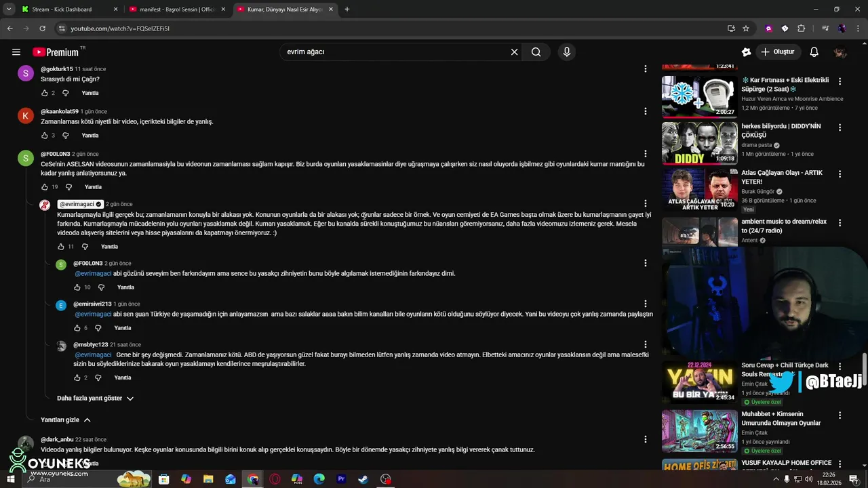Dislike the @gokturk15 comment
Viewport: 868px width, 488px height.
pyautogui.click(x=66, y=93)
